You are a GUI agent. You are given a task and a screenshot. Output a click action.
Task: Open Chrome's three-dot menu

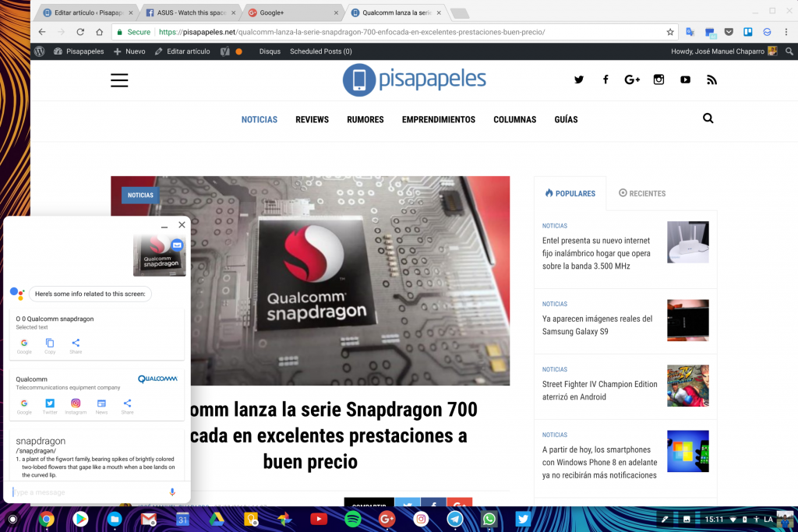786,32
